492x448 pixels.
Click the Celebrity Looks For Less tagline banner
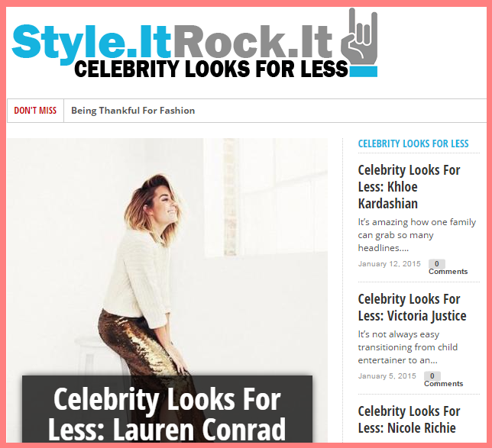tap(211, 69)
